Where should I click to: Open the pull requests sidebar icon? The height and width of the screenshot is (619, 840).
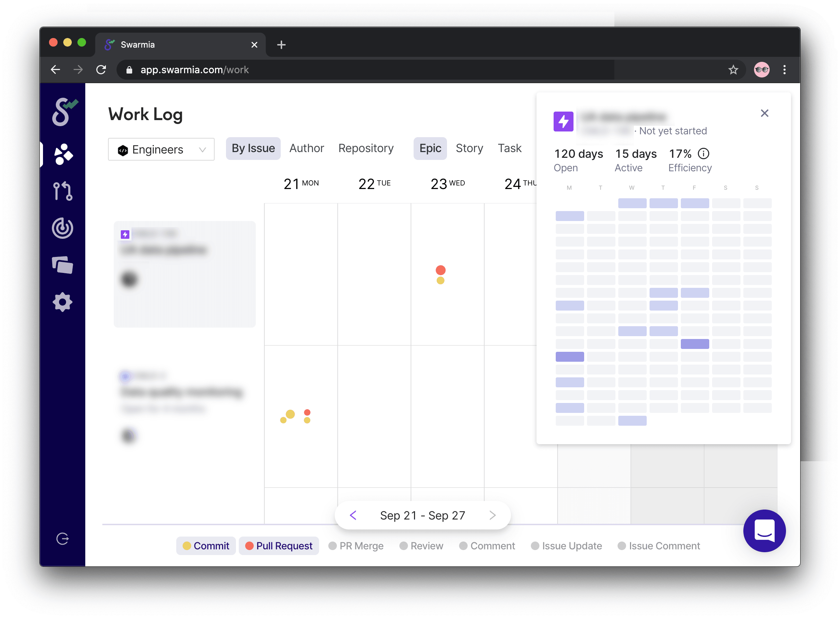(x=63, y=191)
